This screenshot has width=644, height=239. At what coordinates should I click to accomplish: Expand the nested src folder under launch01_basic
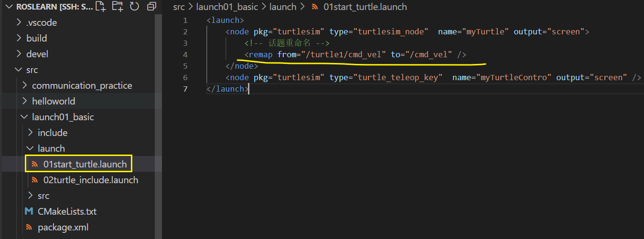(31, 196)
